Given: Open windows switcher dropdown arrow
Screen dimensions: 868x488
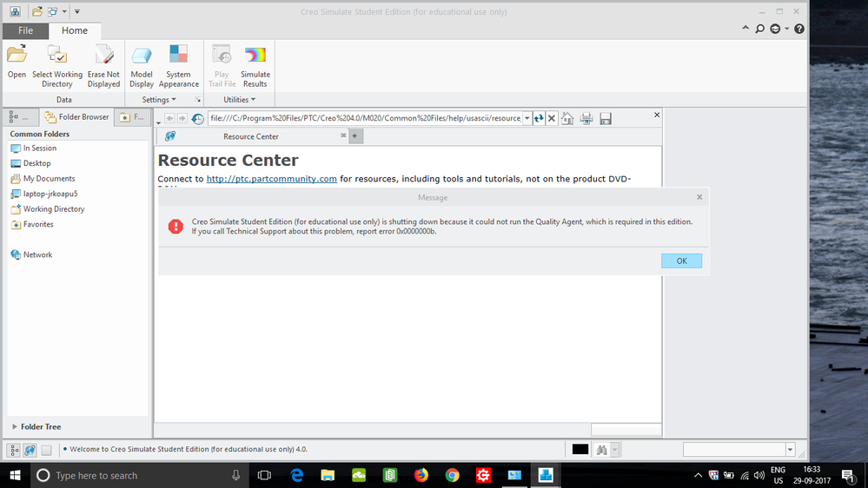Looking at the screenshot, I should [x=64, y=11].
